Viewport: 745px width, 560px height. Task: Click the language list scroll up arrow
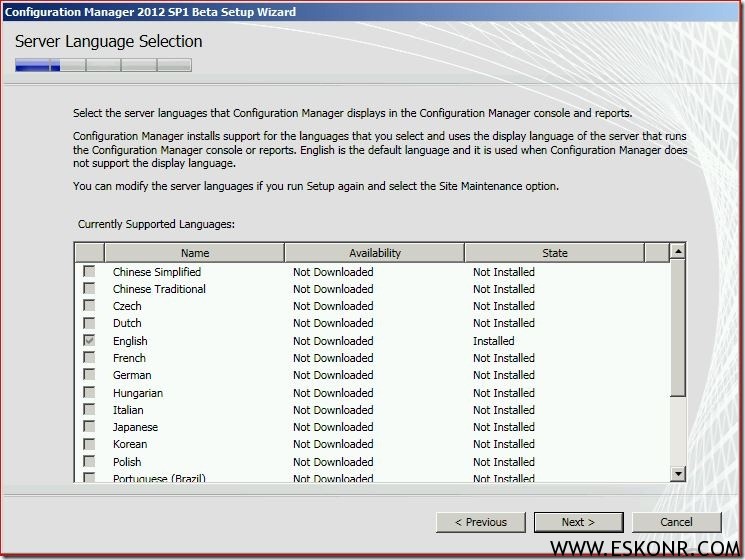678,251
